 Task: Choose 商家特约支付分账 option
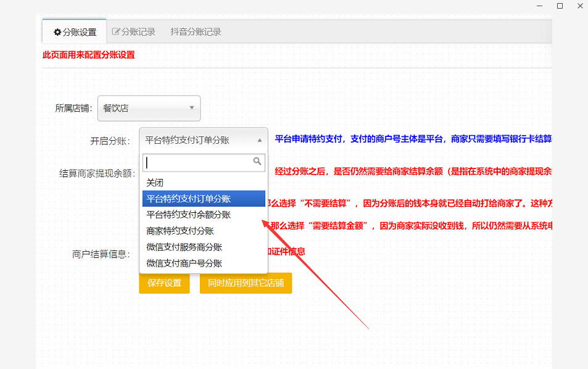(180, 231)
